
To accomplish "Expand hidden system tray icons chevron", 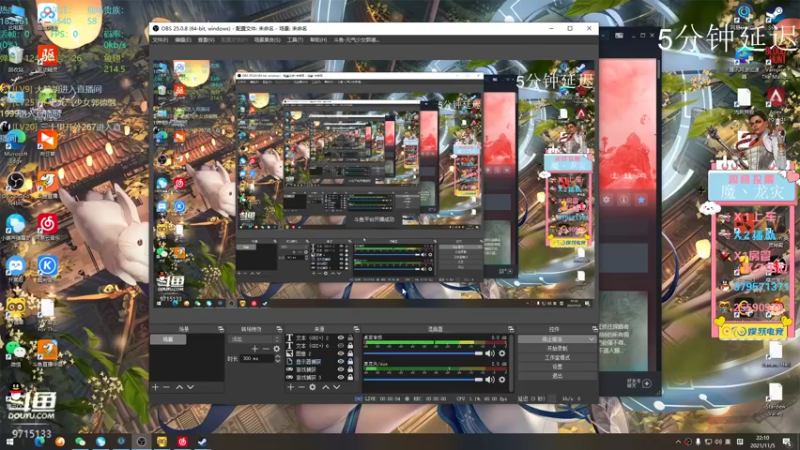I will tap(678, 442).
